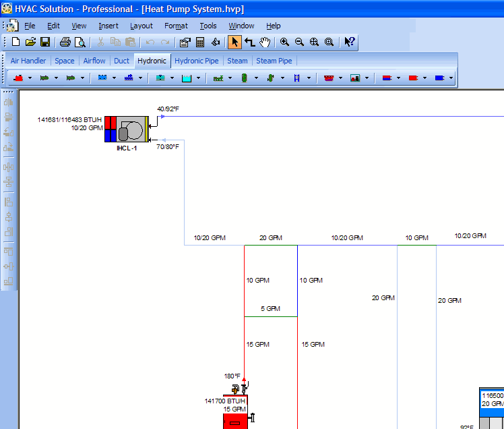Insert the green valve assembly component
The height and width of the screenshot is (429, 504).
218,78
